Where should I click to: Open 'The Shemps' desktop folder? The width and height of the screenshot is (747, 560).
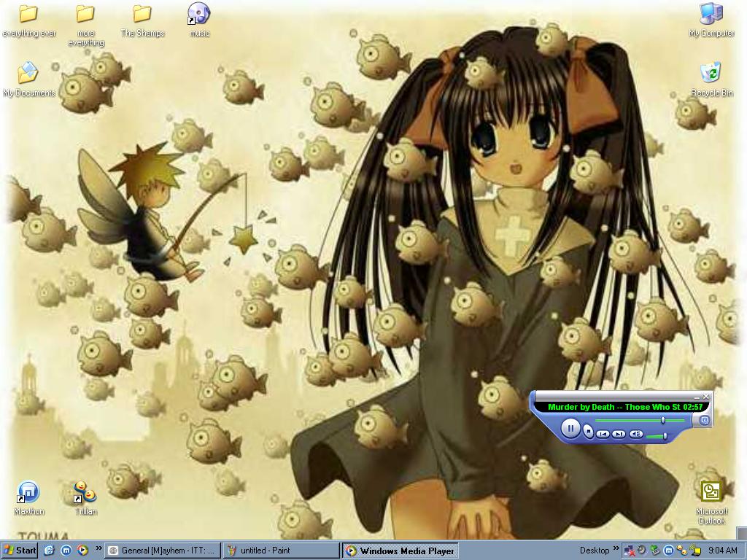click(x=142, y=21)
